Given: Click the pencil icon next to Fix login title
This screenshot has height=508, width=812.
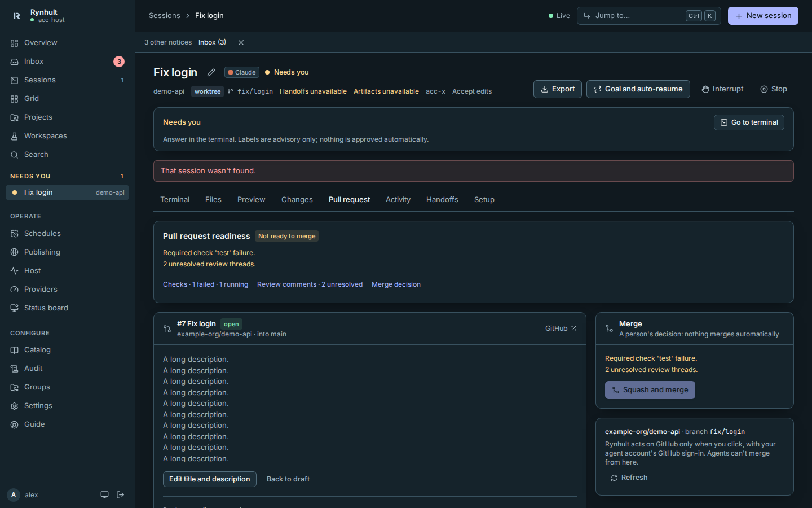Looking at the screenshot, I should pyautogui.click(x=211, y=72).
